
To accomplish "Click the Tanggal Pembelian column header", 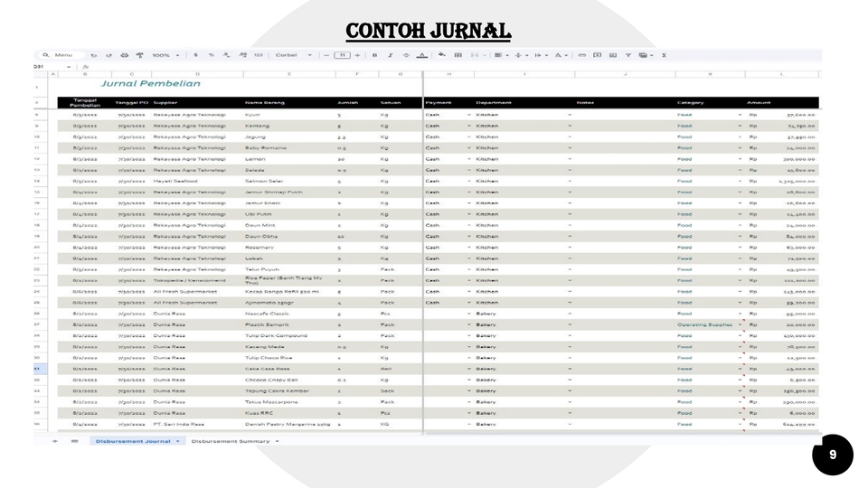I will tap(85, 103).
